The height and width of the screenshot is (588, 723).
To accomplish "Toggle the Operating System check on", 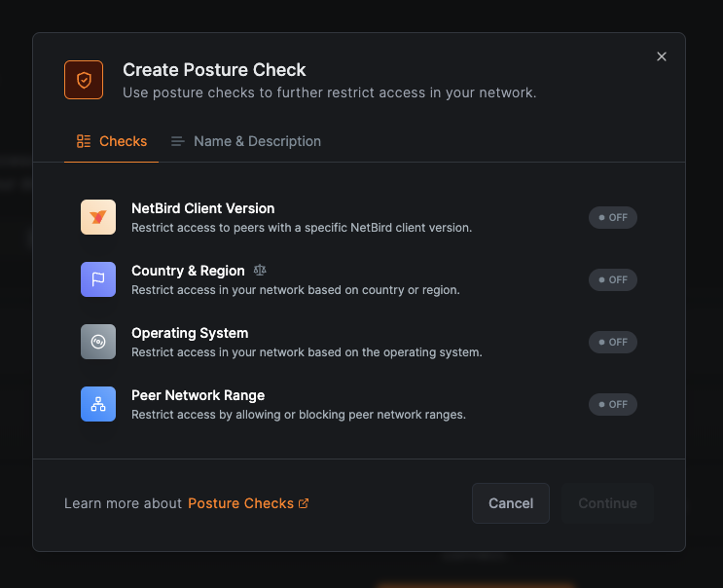I will pos(612,342).
